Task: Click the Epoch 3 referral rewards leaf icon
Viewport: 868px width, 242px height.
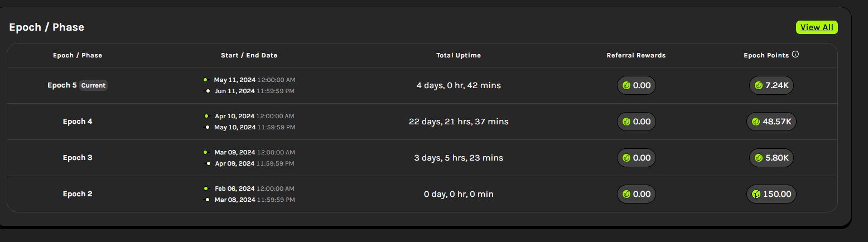Action: (626, 158)
